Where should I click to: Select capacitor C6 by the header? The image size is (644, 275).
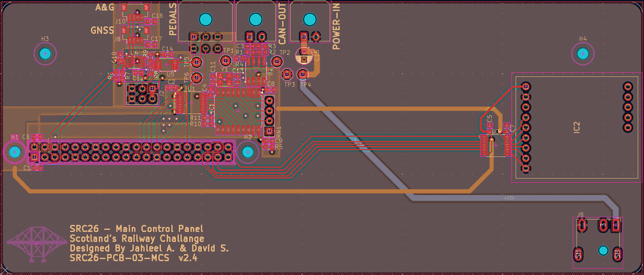[37, 137]
